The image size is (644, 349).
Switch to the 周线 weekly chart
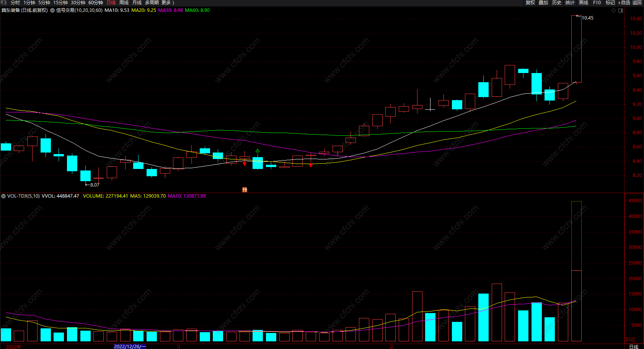click(x=124, y=3)
